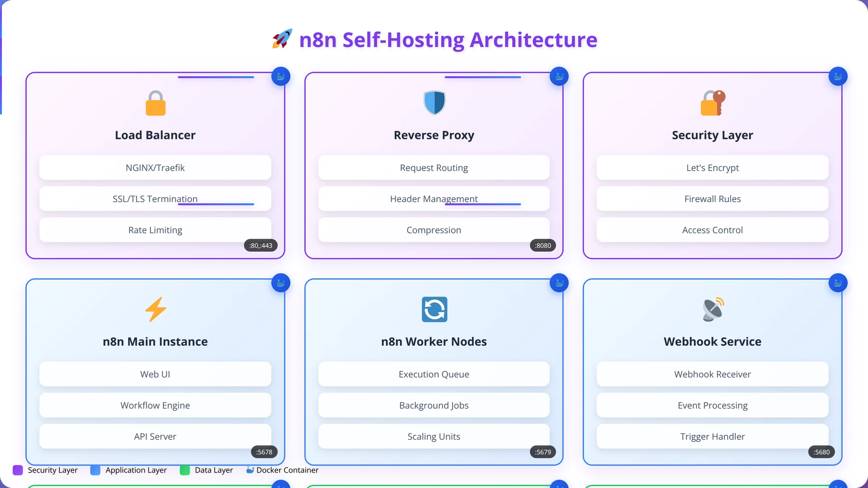Click the n8n Main Instance card title
Viewport: 868px width, 488px height.
tap(155, 341)
